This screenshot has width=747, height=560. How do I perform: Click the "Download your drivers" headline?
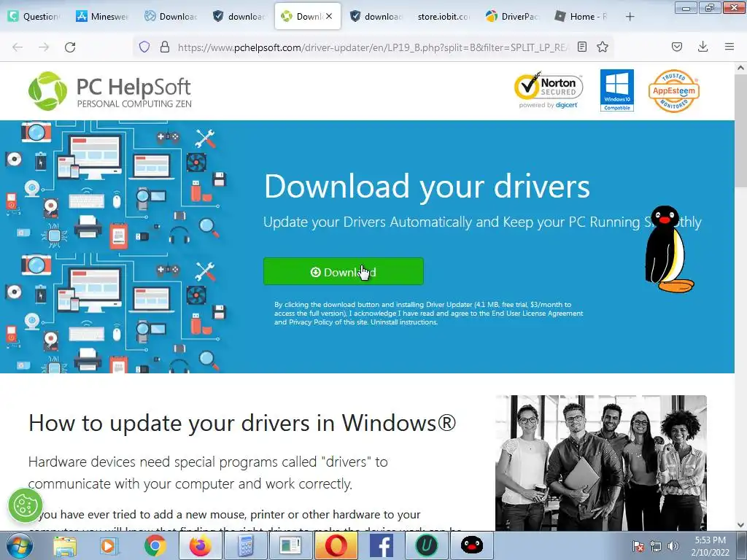(x=427, y=186)
